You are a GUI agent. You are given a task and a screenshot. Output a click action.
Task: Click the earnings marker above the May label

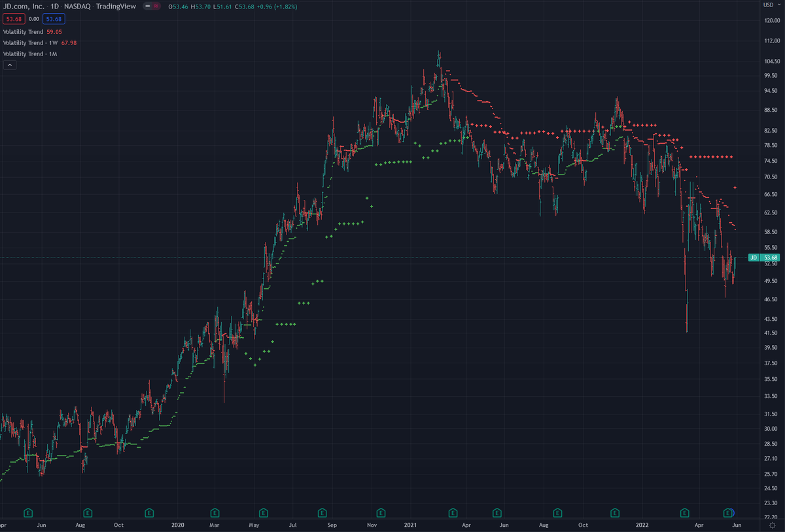264,512
